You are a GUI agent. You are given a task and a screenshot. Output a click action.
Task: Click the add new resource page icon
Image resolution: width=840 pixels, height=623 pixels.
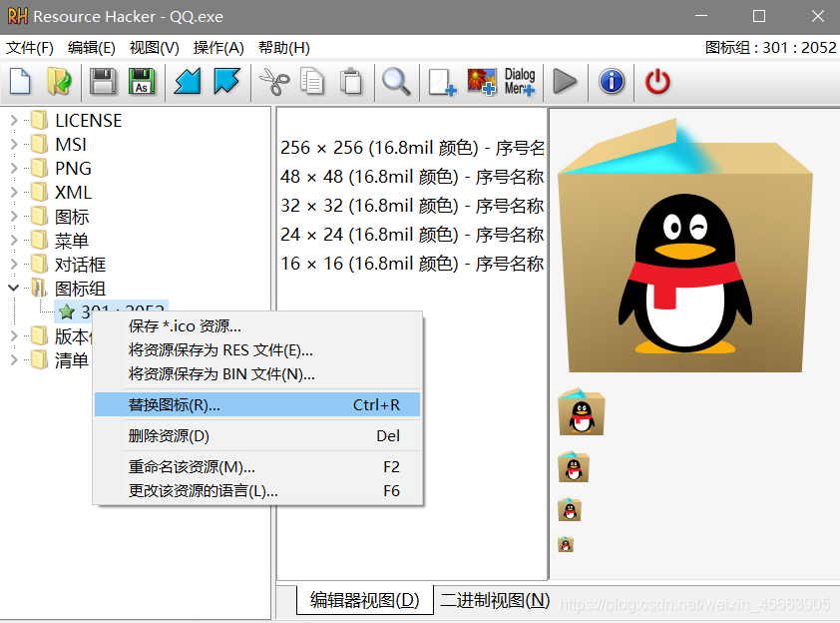pos(443,82)
